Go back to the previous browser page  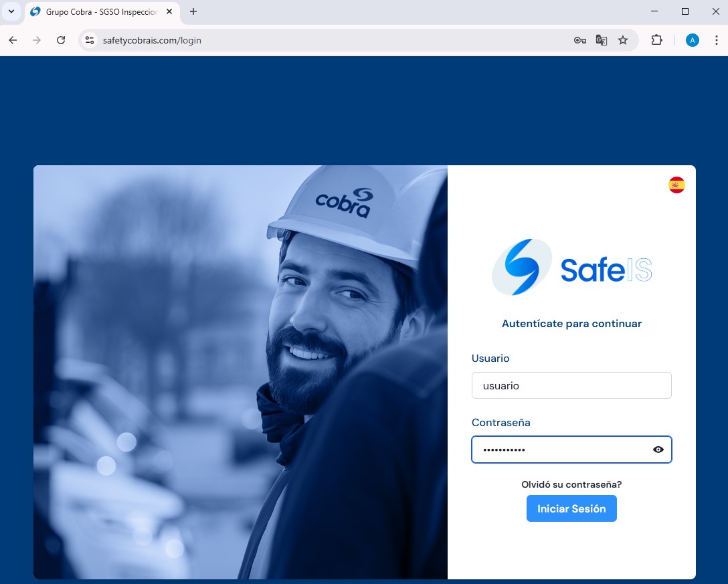pos(13,40)
